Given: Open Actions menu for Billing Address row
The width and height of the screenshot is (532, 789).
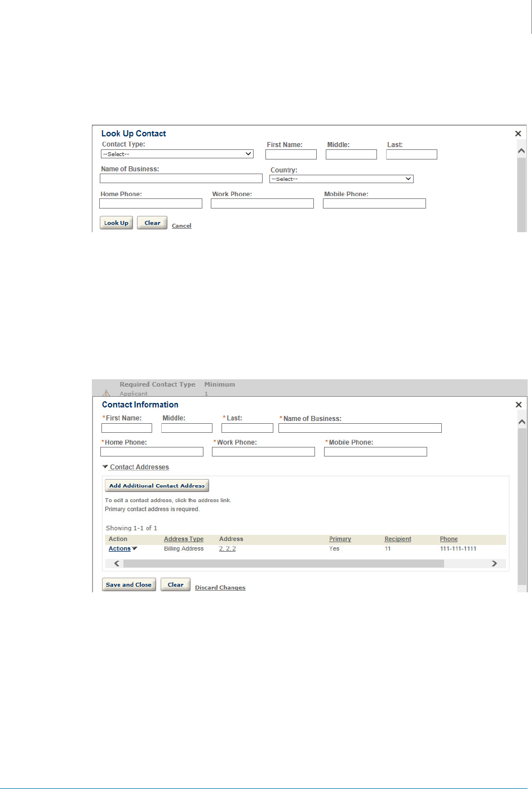Looking at the screenshot, I should (x=123, y=549).
